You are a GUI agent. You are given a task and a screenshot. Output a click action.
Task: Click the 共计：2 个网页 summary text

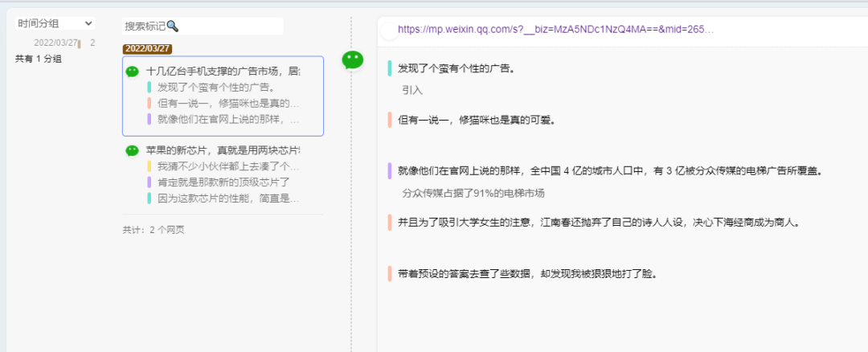tap(154, 230)
